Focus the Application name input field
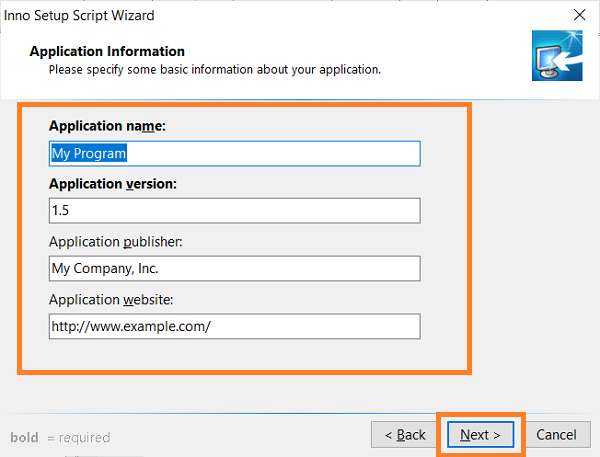 tap(235, 153)
